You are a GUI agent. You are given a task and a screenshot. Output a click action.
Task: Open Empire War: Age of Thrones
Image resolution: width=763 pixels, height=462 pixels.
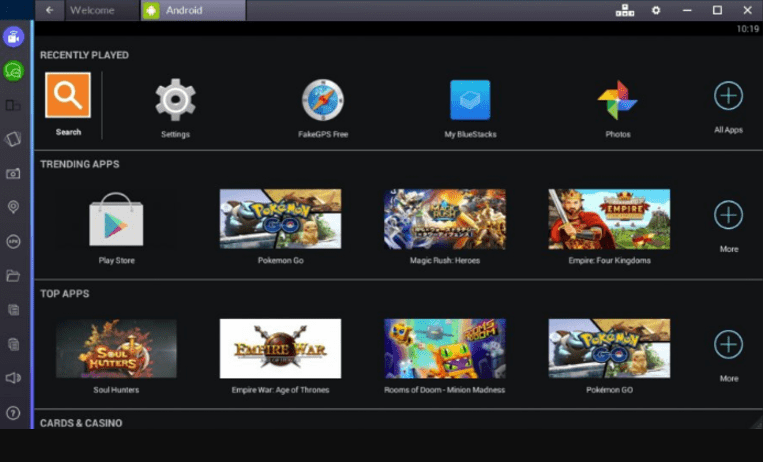coord(280,349)
